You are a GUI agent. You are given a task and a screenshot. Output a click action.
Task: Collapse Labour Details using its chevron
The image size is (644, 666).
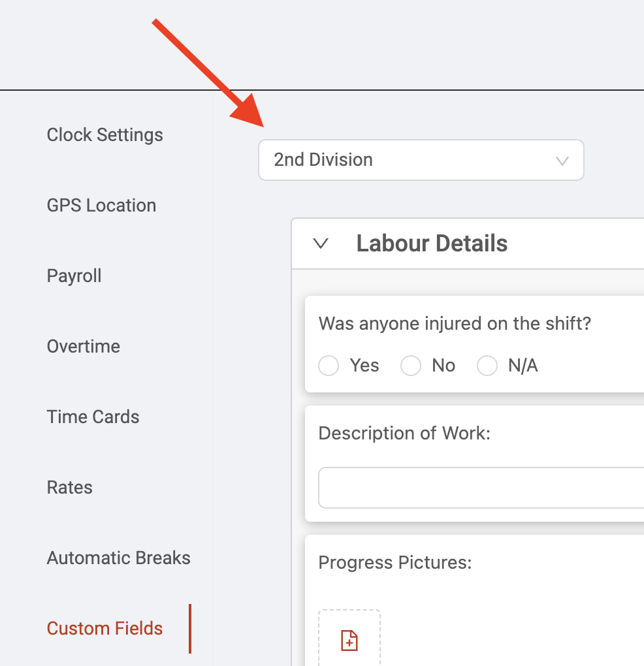pos(321,244)
